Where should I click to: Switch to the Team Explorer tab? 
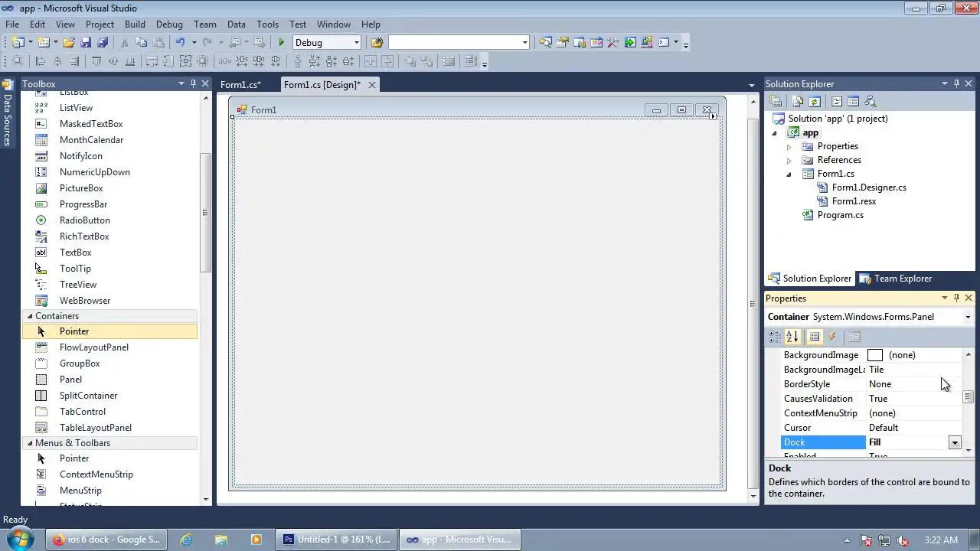coord(895,279)
